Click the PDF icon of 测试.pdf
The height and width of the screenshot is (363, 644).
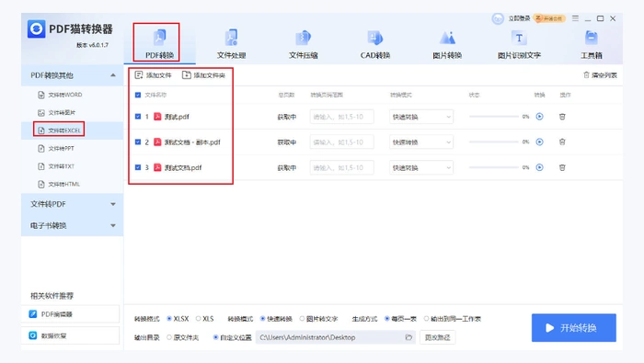tap(157, 117)
